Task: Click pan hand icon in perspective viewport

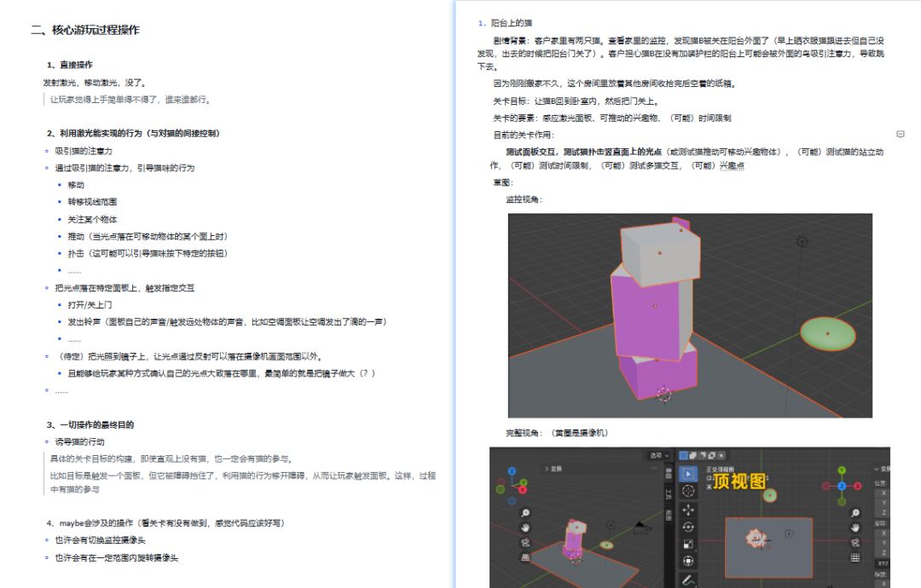Action: [525, 527]
